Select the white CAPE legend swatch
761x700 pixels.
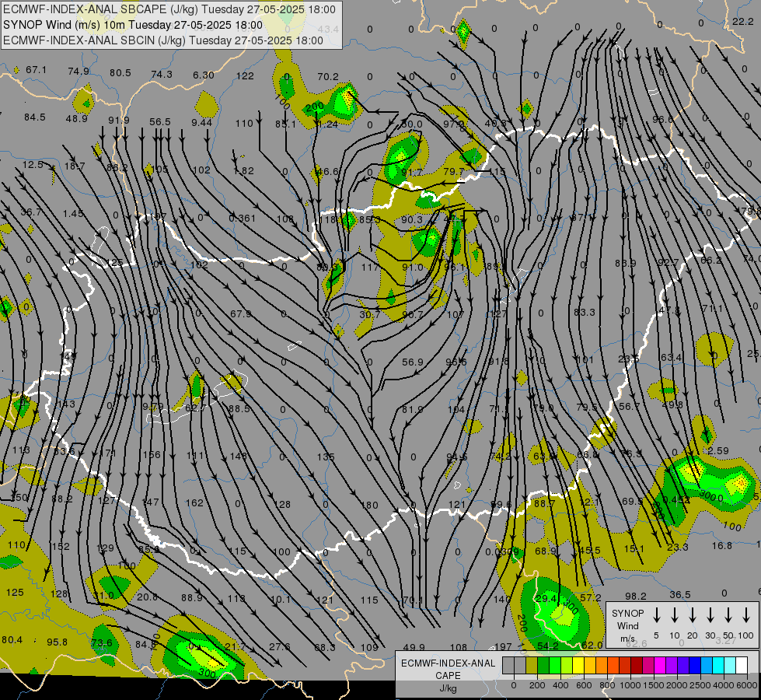tap(742, 665)
